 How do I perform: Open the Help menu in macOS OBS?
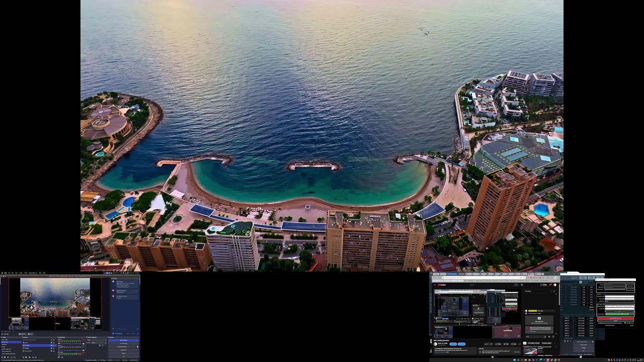pos(44,273)
